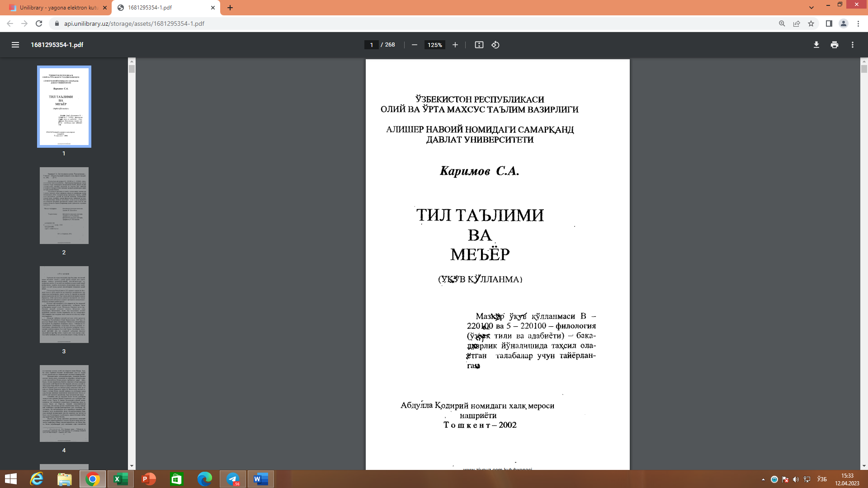Print the PDF document
Image resolution: width=868 pixels, height=488 pixels.
pyautogui.click(x=834, y=45)
